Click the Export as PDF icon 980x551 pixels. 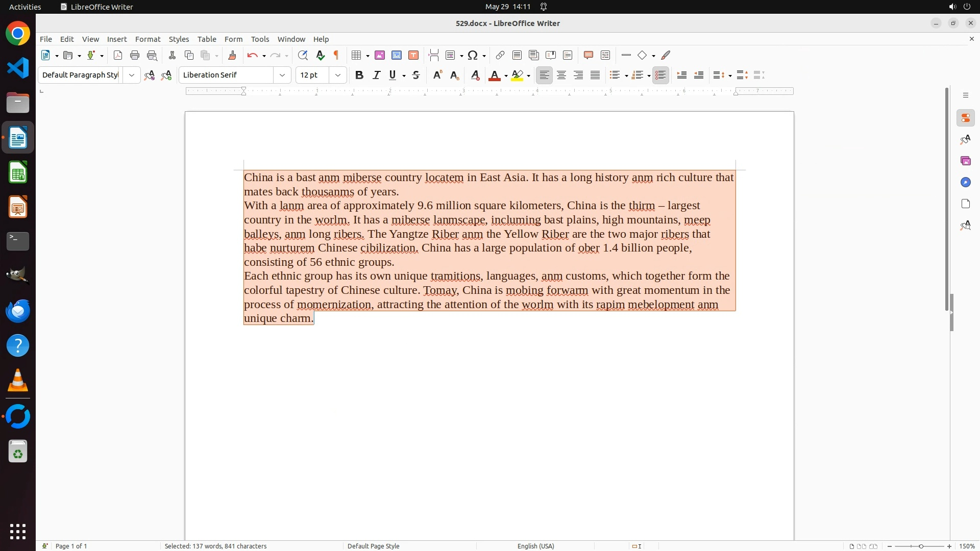118,56
